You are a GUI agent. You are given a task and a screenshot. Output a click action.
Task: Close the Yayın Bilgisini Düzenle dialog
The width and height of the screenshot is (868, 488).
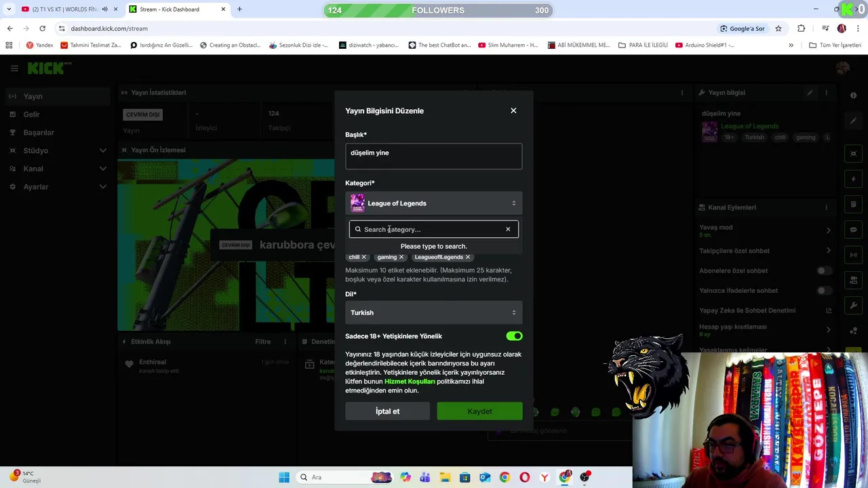513,110
